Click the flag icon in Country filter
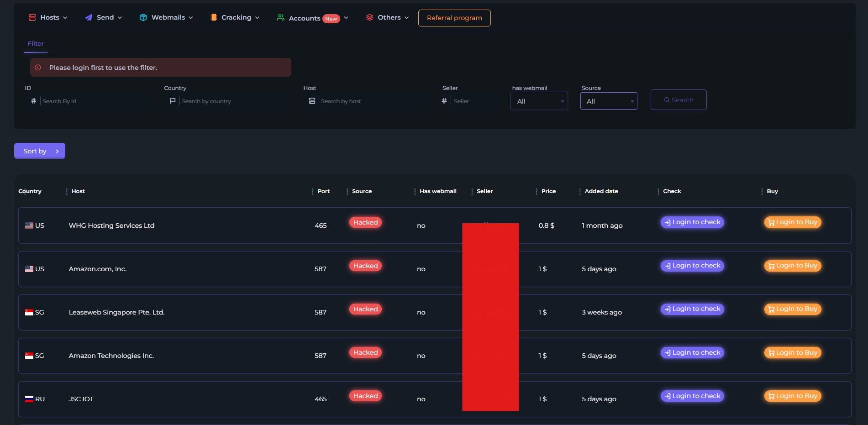The width and height of the screenshot is (868, 425). click(x=173, y=101)
